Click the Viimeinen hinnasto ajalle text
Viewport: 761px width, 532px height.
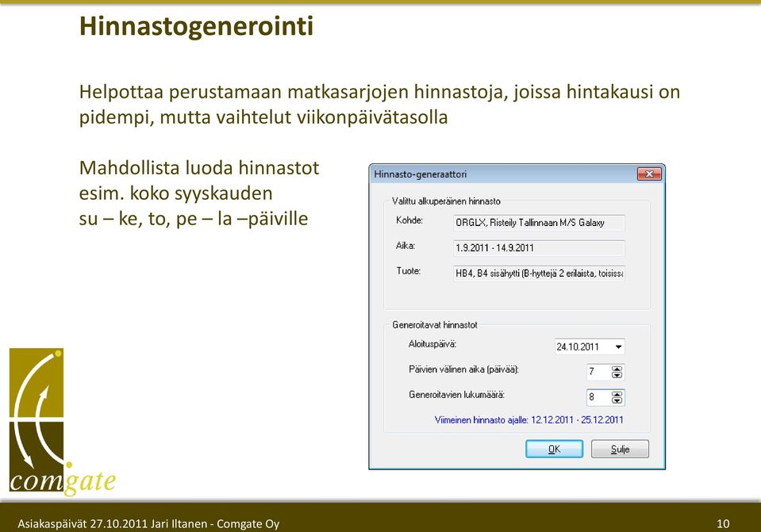[x=529, y=420]
